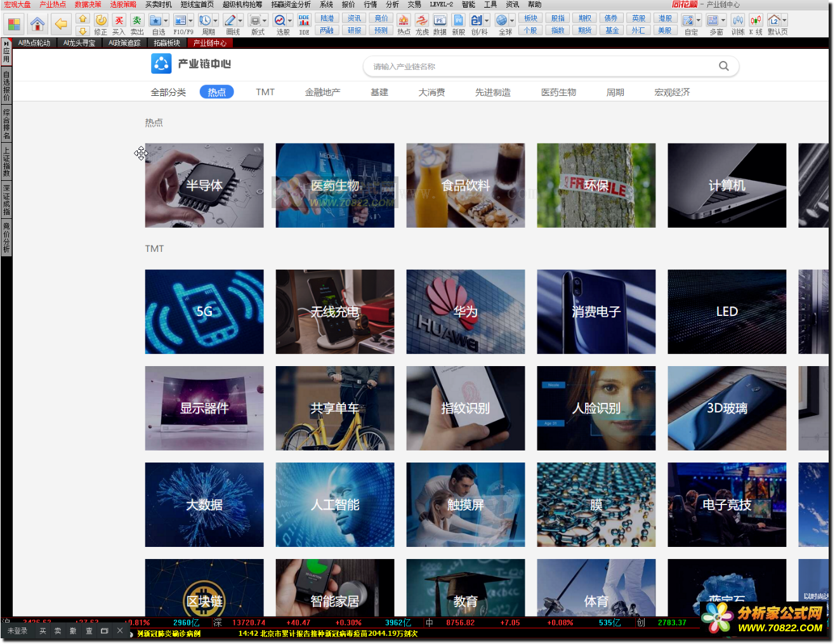Open the 竞价分析 side panel tab
This screenshot has height=644, width=835.
tap(6, 238)
